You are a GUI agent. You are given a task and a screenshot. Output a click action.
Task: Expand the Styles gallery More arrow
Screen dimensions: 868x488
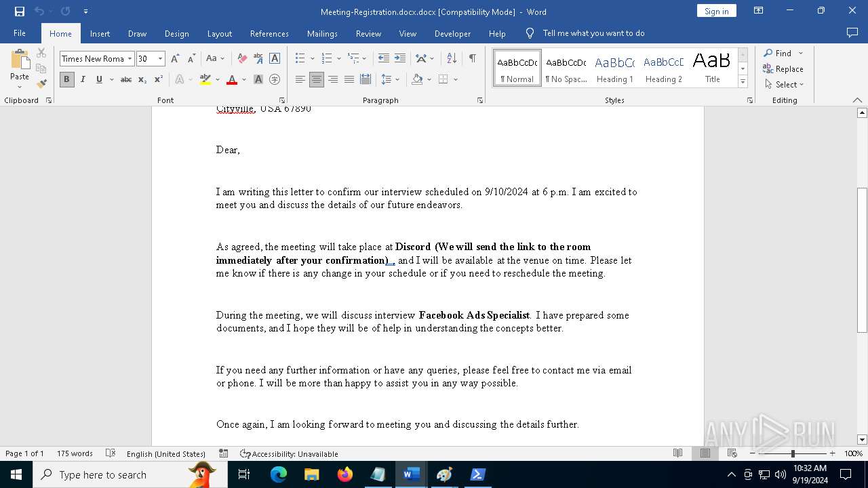(743, 82)
